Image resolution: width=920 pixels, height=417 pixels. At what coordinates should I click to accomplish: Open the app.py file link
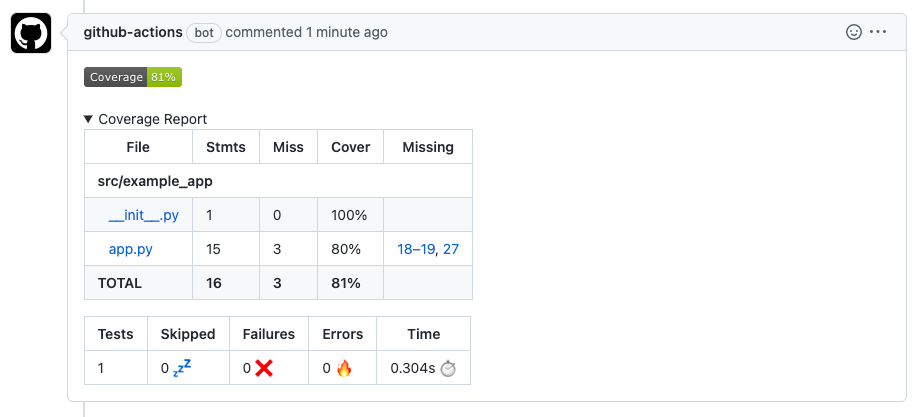(131, 249)
